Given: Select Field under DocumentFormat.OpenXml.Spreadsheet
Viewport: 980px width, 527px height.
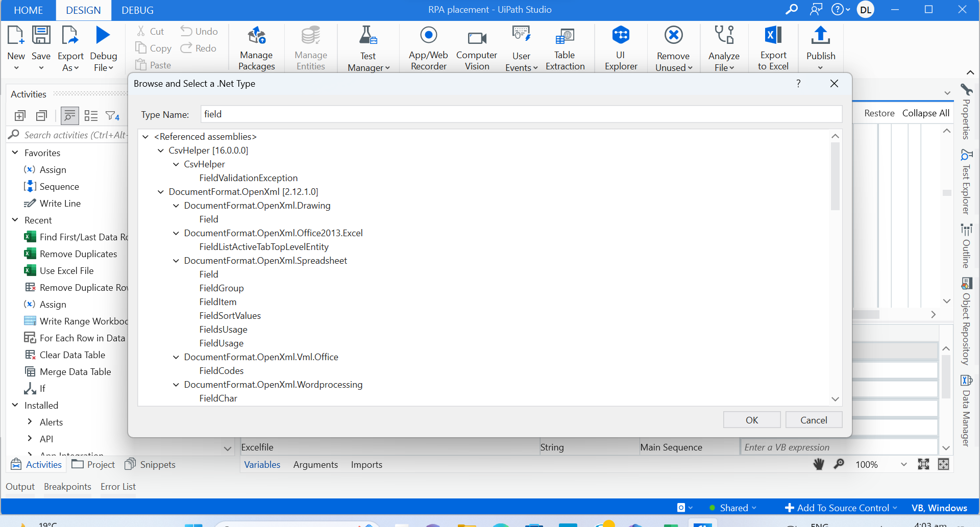Looking at the screenshot, I should tap(208, 274).
